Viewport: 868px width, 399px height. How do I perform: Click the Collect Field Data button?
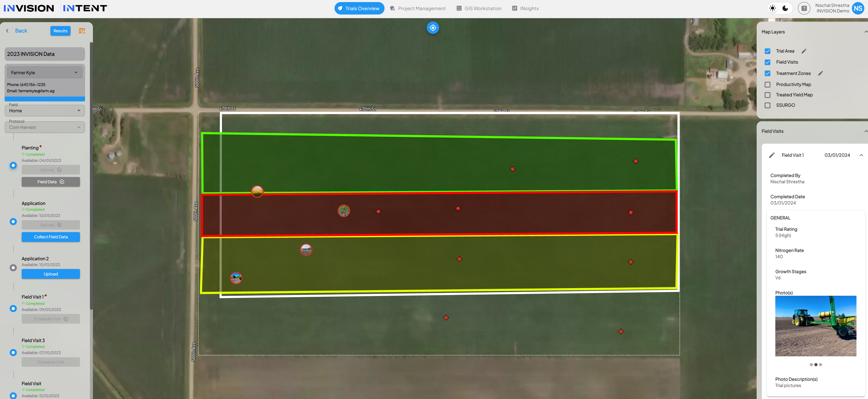(50, 237)
